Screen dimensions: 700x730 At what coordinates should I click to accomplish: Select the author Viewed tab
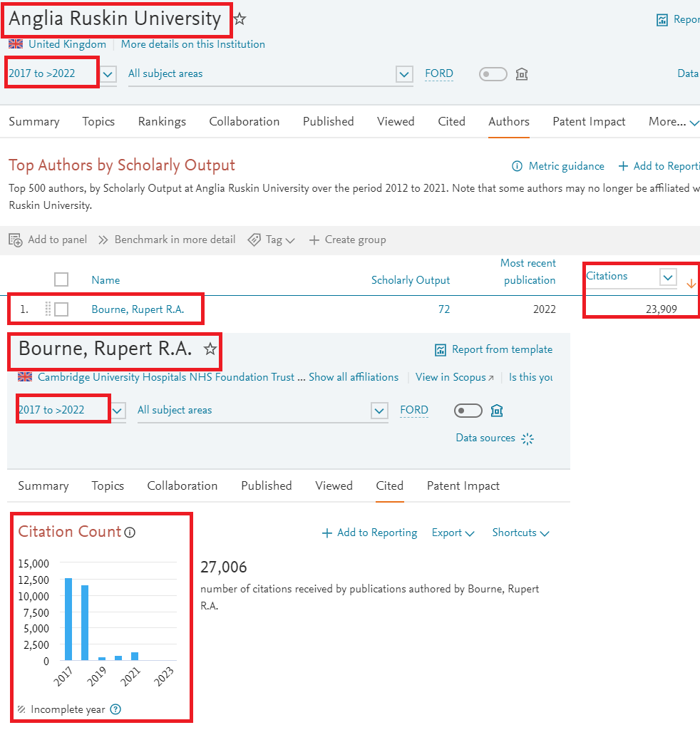tap(334, 485)
